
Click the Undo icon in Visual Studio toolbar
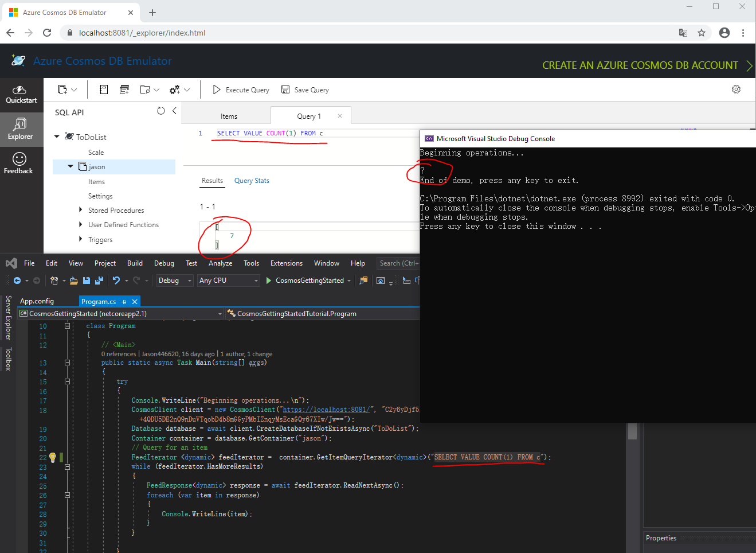pos(116,281)
